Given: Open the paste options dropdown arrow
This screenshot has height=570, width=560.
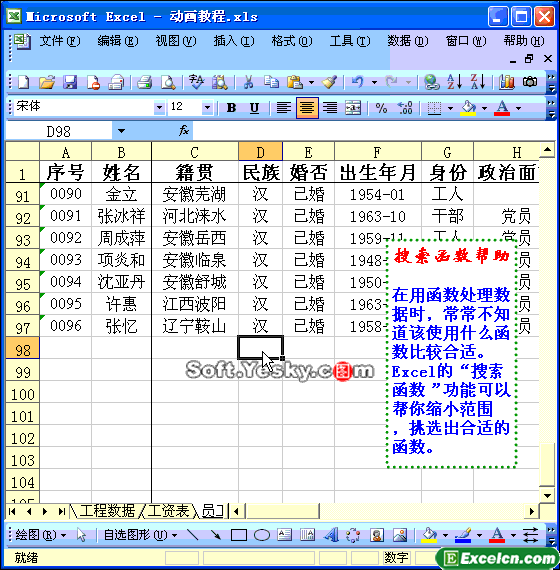Looking at the screenshot, I should [x=312, y=83].
